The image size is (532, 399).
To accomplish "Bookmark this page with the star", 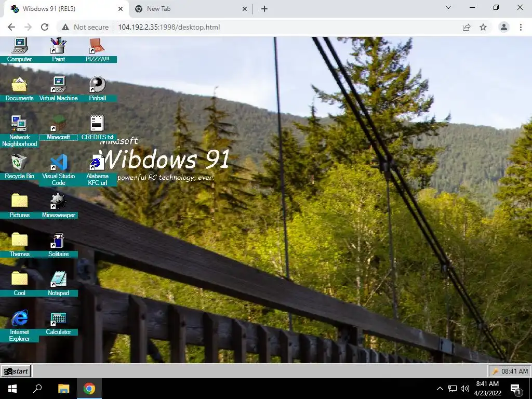I will pyautogui.click(x=483, y=27).
